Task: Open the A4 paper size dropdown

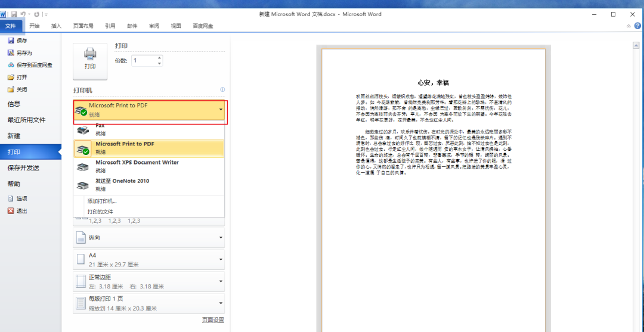Action: (149, 259)
